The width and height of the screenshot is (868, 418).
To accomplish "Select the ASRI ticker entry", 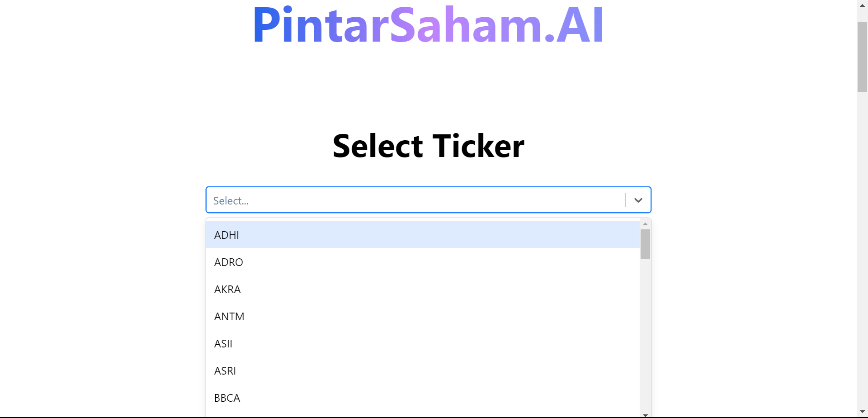I will click(x=225, y=370).
